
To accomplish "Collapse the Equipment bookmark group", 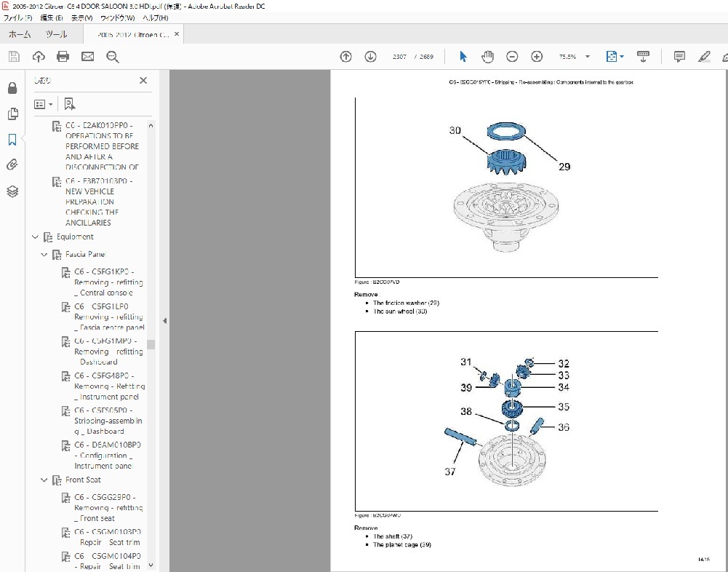I will [35, 237].
